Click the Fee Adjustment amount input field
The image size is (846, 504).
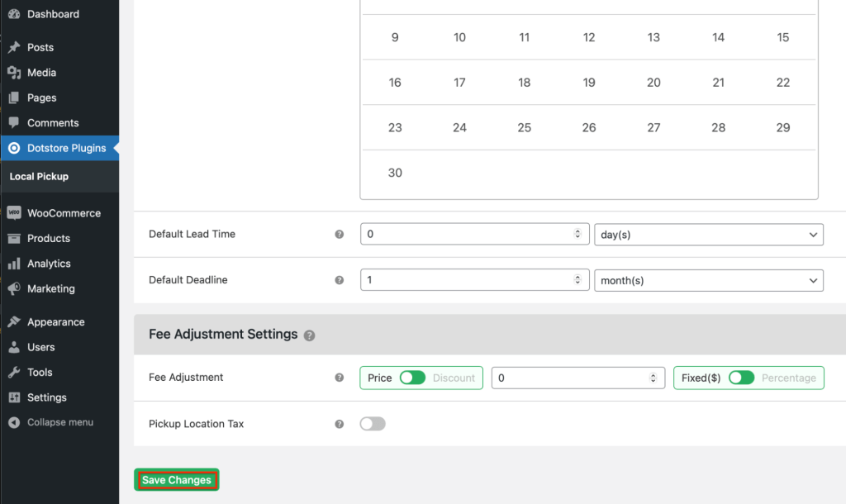(x=572, y=378)
